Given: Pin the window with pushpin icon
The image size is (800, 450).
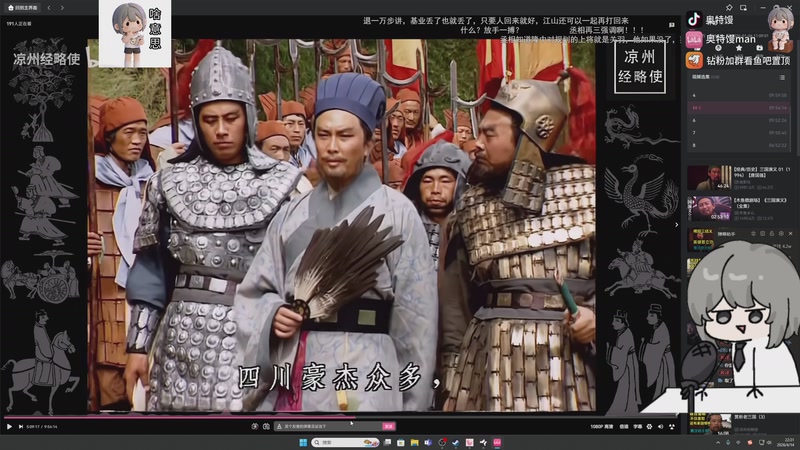Looking at the screenshot, I should [x=729, y=8].
